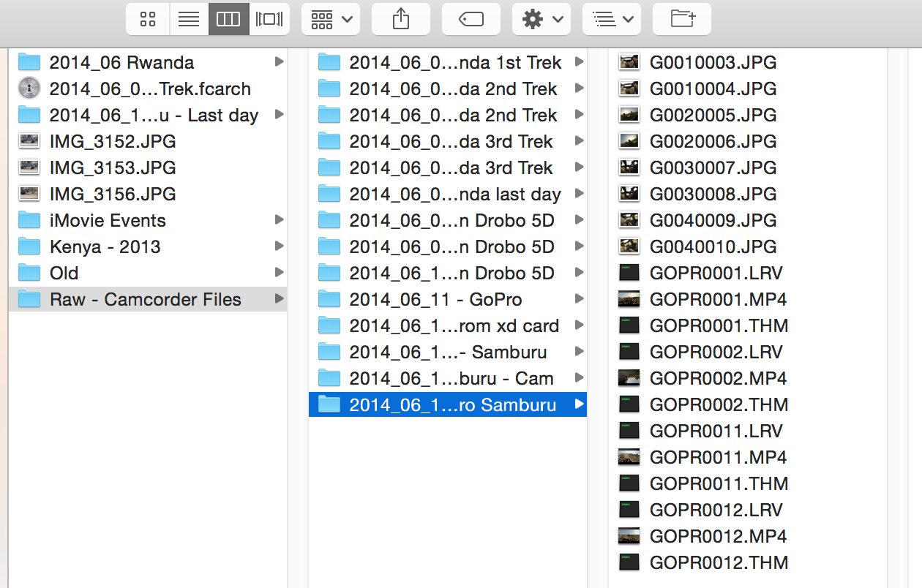
Task: Select GOPR0012.LRV file icon
Action: click(629, 510)
